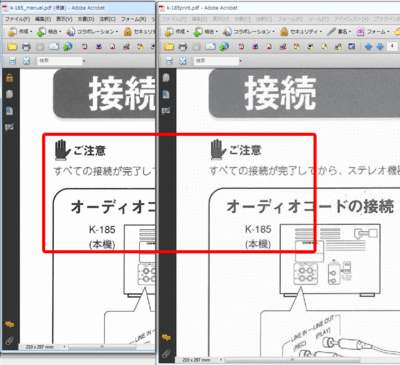Open search options arrow in k-185_manual.pdf window
Image resolution: width=400 pixels, height=365 pixels.
[84, 61]
